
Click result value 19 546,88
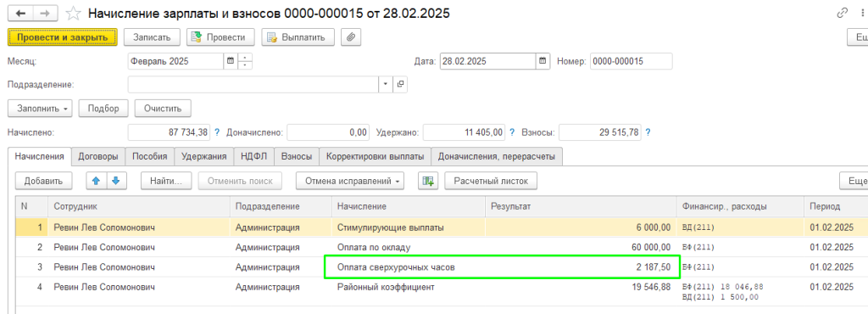[651, 287]
